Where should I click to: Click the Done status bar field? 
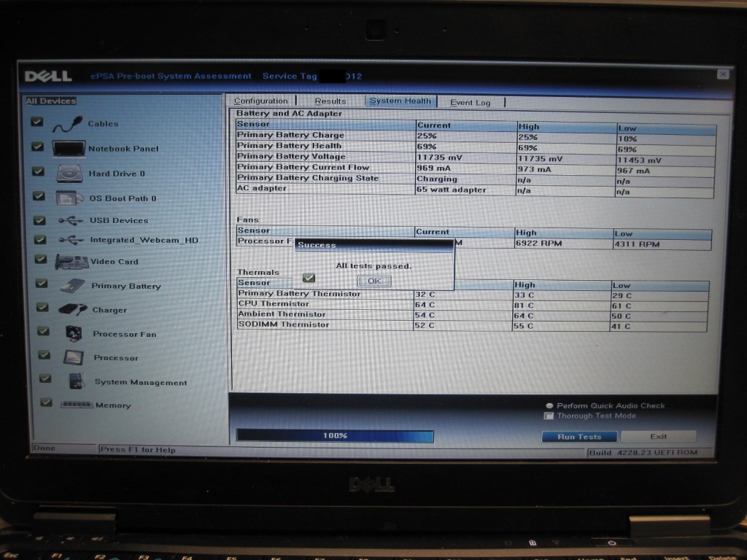(x=64, y=448)
